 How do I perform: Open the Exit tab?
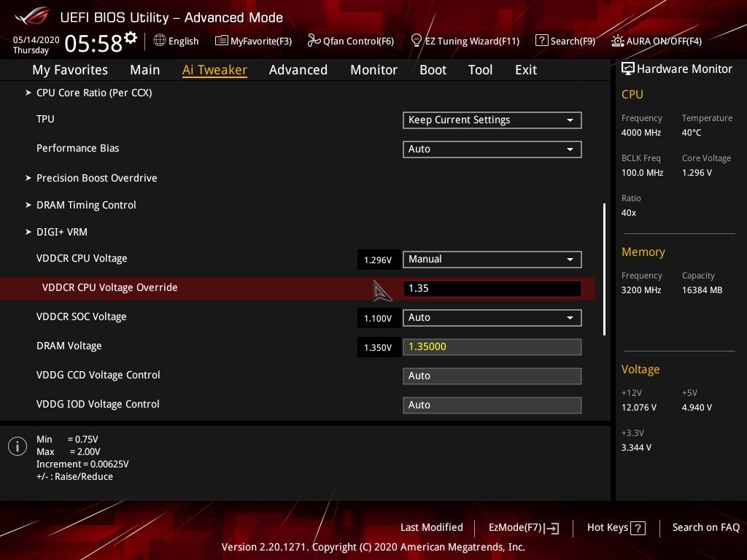526,70
